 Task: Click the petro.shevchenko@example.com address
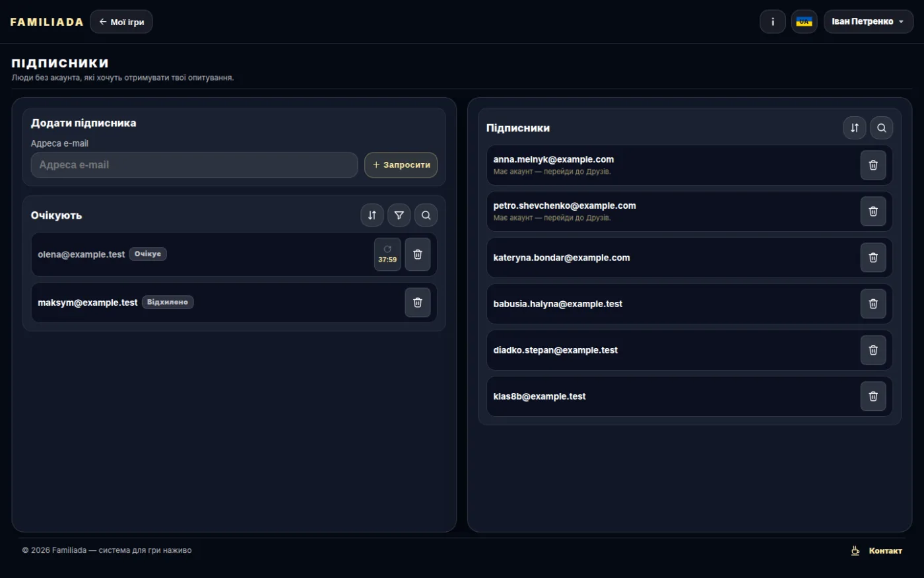[564, 205]
